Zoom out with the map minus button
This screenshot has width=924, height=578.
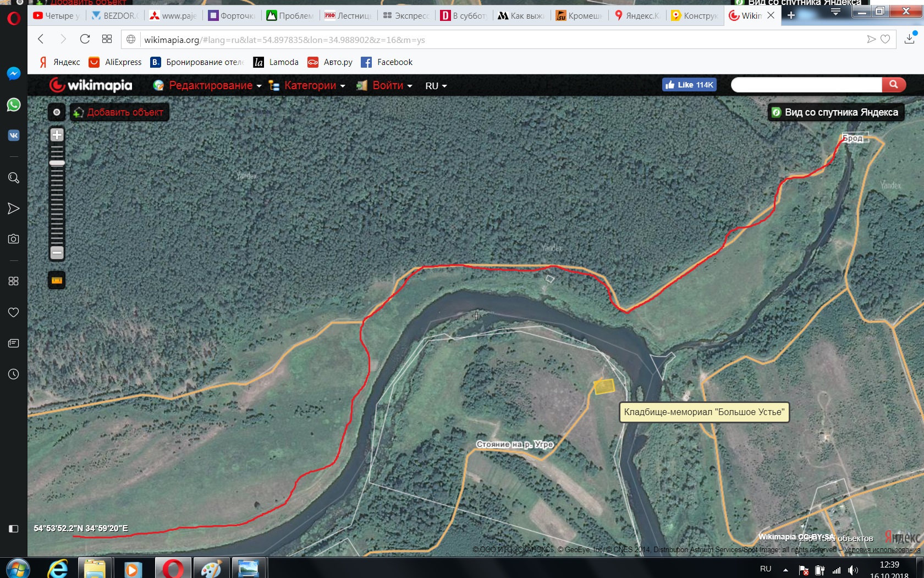[57, 253]
